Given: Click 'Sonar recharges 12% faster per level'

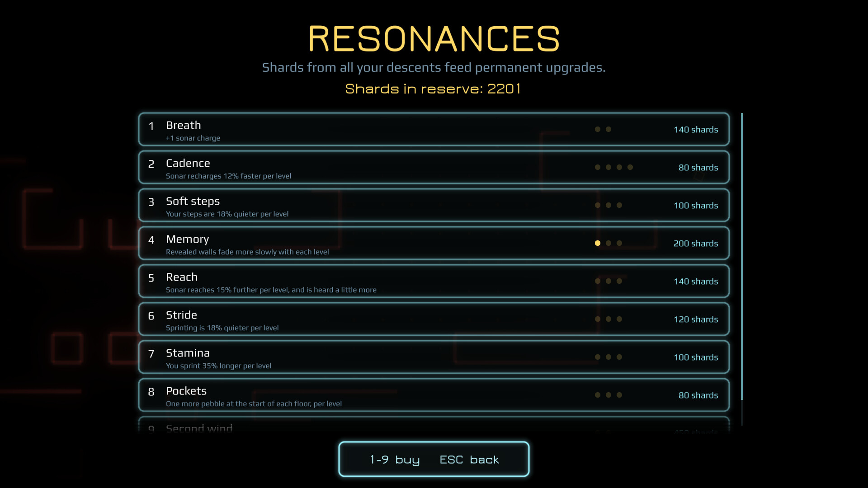Looking at the screenshot, I should 228,176.
